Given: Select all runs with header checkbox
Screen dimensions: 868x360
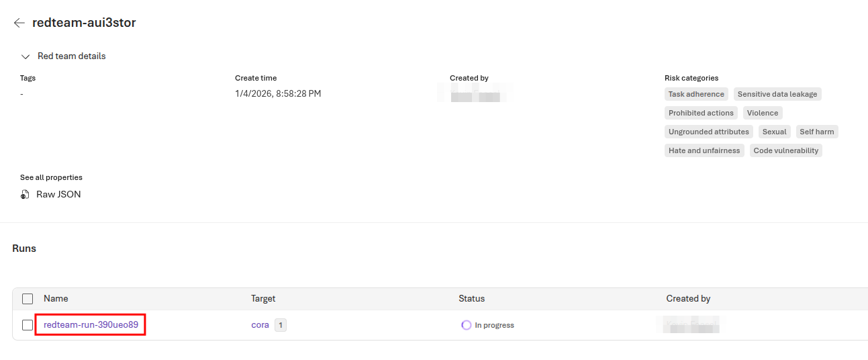Looking at the screenshot, I should coord(28,299).
